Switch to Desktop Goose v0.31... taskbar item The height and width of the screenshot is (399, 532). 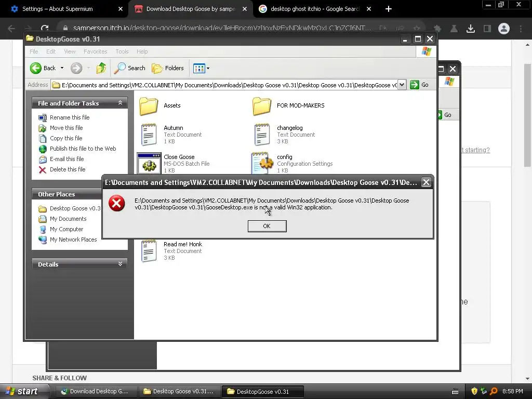coord(179,391)
